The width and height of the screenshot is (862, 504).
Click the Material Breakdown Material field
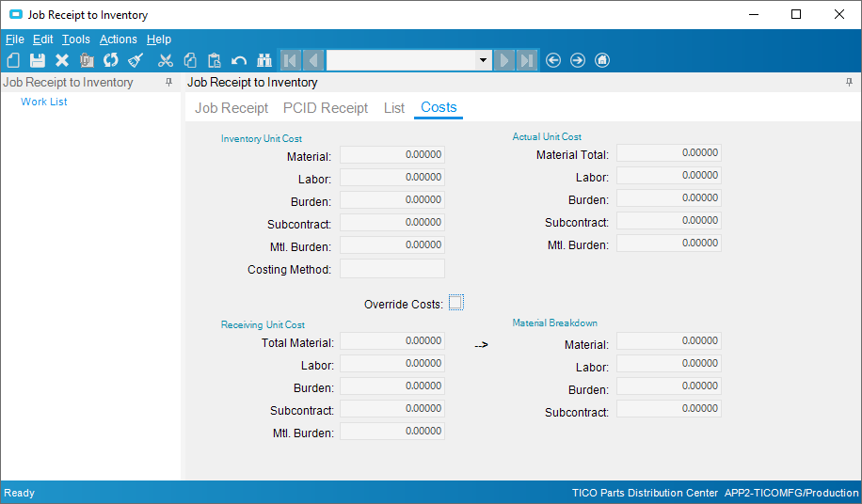pyautogui.click(x=668, y=341)
